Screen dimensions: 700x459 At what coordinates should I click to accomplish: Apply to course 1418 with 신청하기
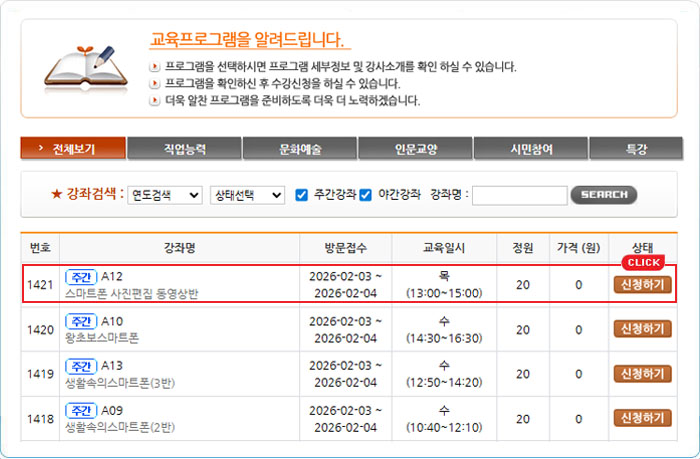[x=642, y=418]
